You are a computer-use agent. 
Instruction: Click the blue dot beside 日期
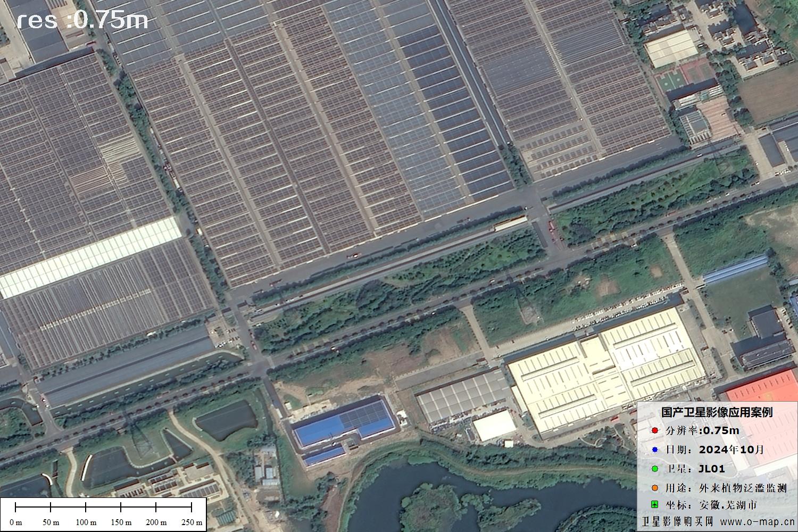655,450
